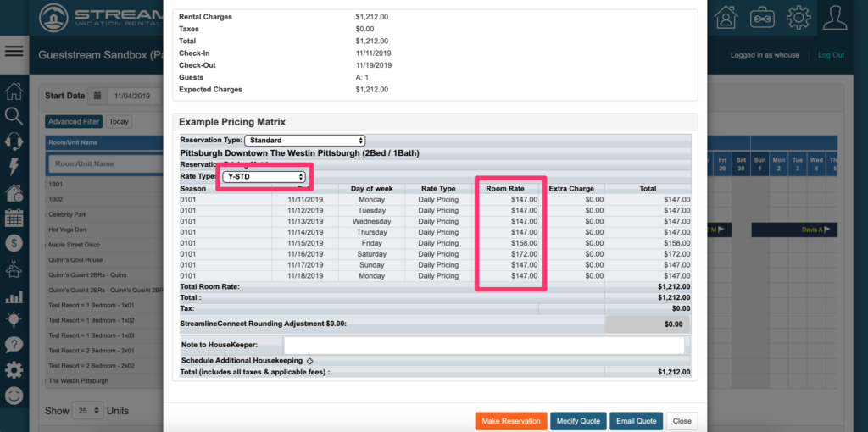Screen dimensions: 868x432
Task: Click the Start Date calendar icon
Action: tap(97, 96)
